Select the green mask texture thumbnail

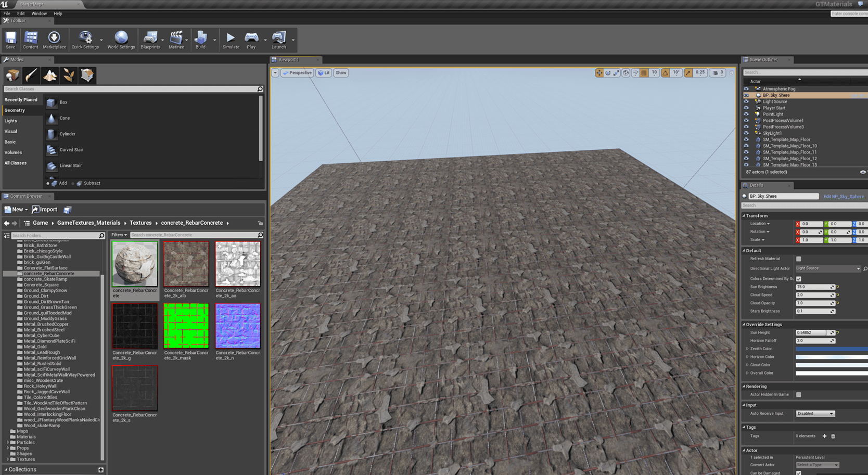coord(186,326)
